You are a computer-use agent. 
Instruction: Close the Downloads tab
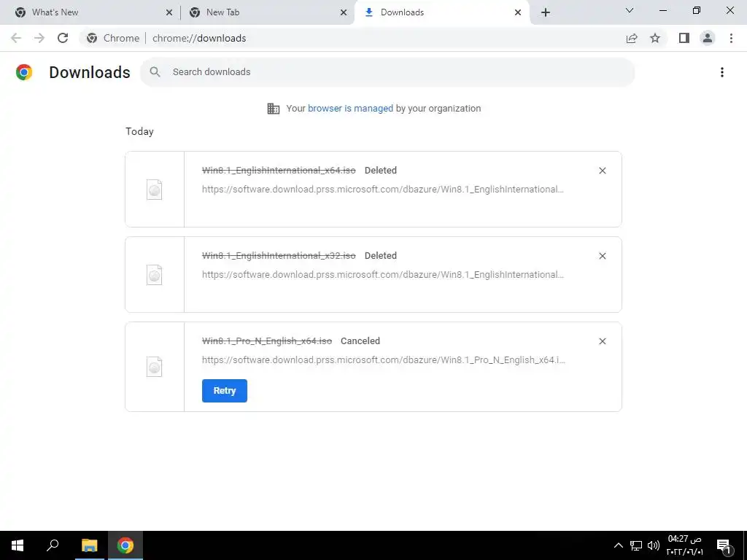tap(518, 12)
